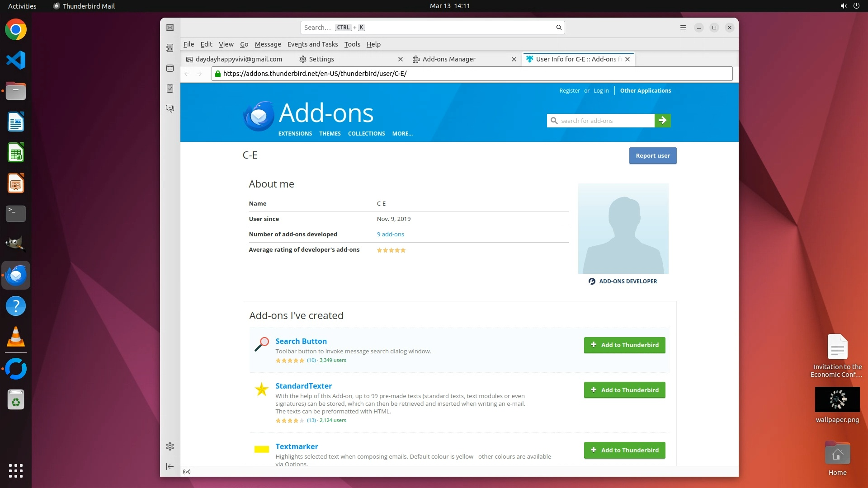Screen dimensions: 868x488
Task: Open the Mail space icon in sidebar
Action: click(170, 28)
